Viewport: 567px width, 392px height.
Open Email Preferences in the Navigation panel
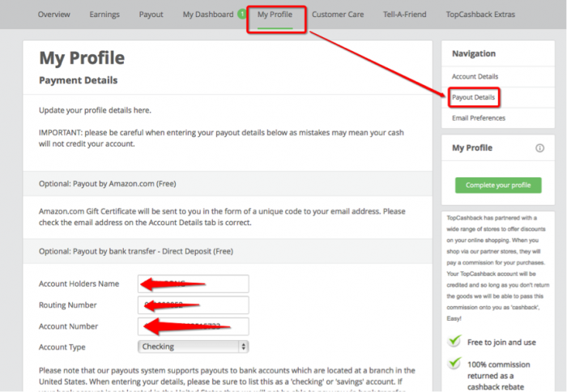(479, 118)
